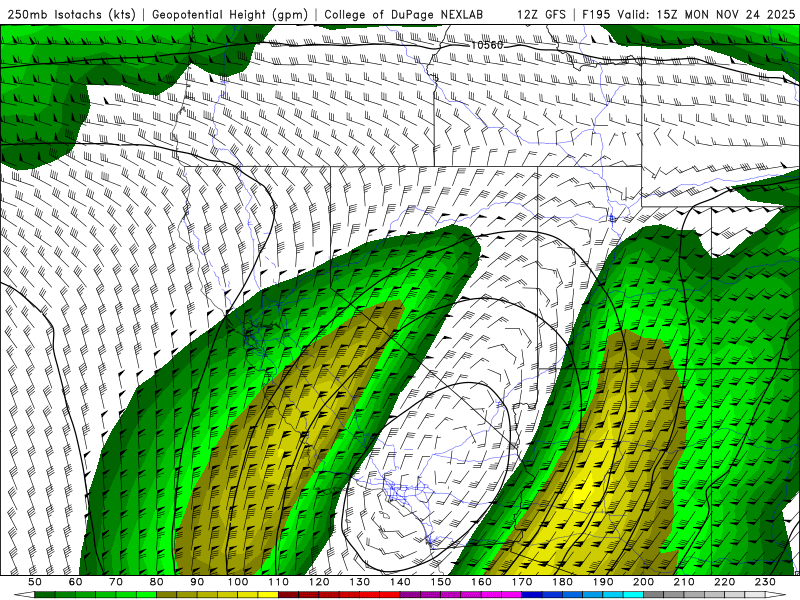Image resolution: width=800 pixels, height=600 pixels.
Task: Click the 'College of DuPage NEXLAB' header text
Action: pyautogui.click(x=404, y=14)
